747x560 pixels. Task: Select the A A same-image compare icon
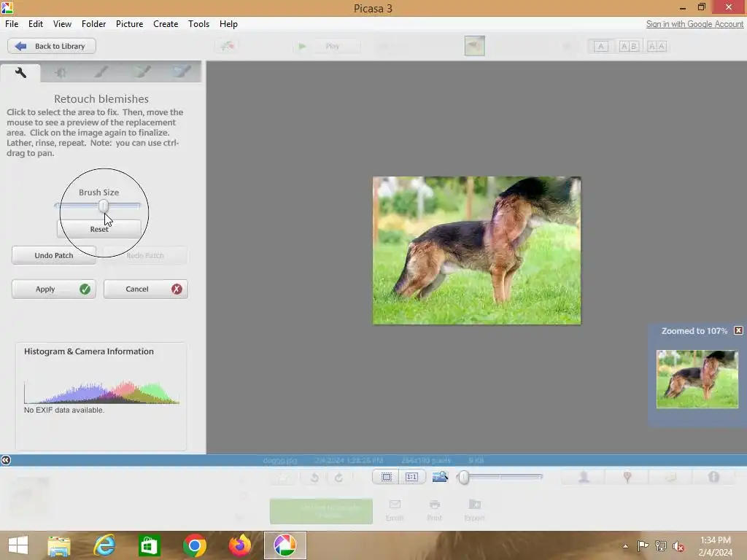[657, 46]
